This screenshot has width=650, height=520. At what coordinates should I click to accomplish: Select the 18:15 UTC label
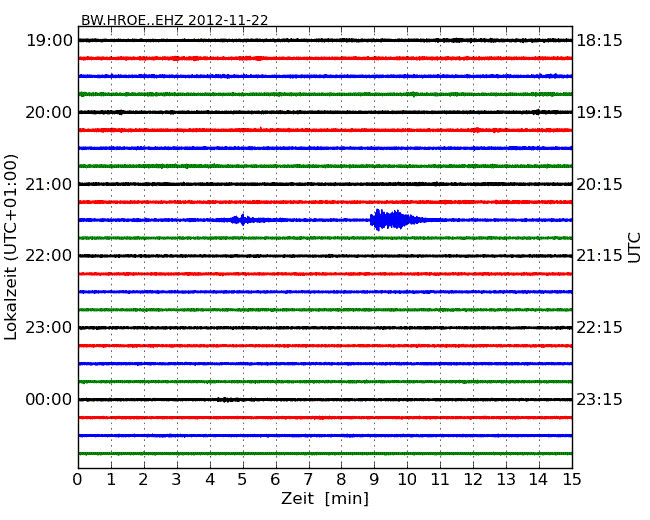(x=599, y=41)
